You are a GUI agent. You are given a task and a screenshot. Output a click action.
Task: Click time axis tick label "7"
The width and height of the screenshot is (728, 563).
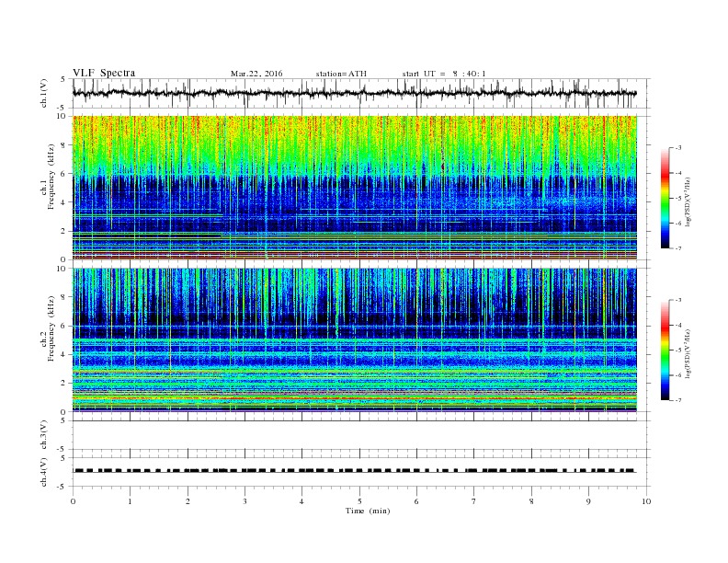coord(474,501)
